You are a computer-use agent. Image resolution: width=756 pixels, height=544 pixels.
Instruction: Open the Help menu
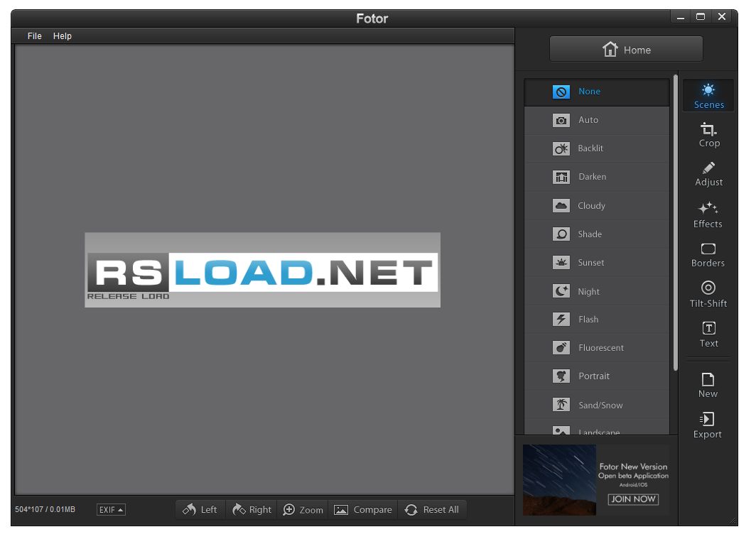click(x=63, y=36)
